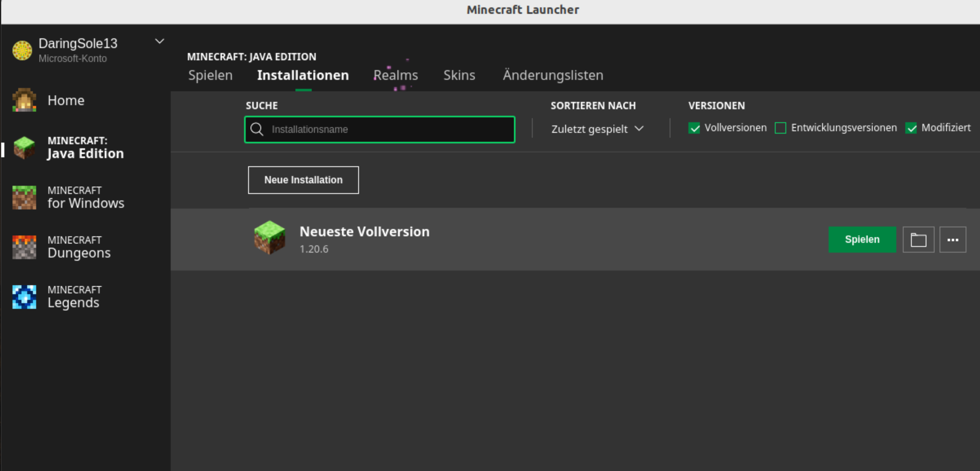The image size is (980, 471).
Task: Click the green Spielen button
Action: (x=862, y=240)
